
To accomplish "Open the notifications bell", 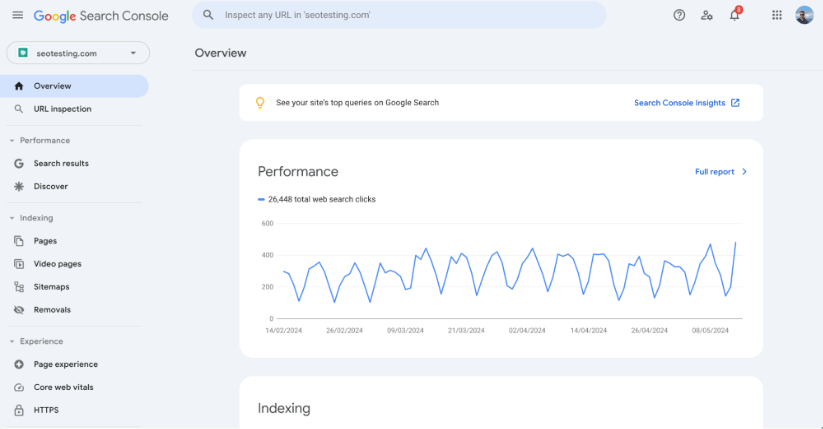I will (735, 15).
